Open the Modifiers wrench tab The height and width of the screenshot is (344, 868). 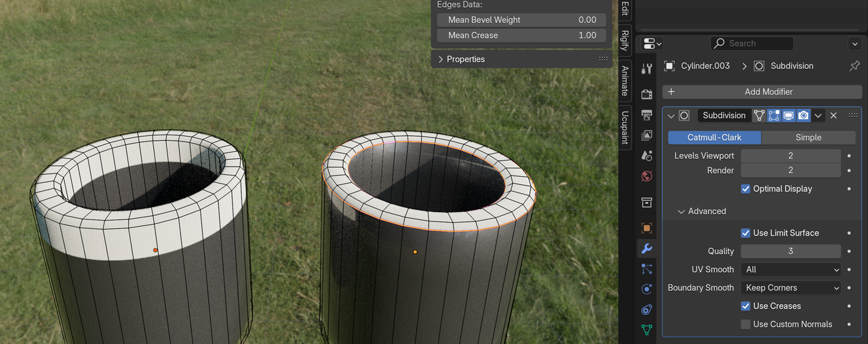pyautogui.click(x=647, y=249)
